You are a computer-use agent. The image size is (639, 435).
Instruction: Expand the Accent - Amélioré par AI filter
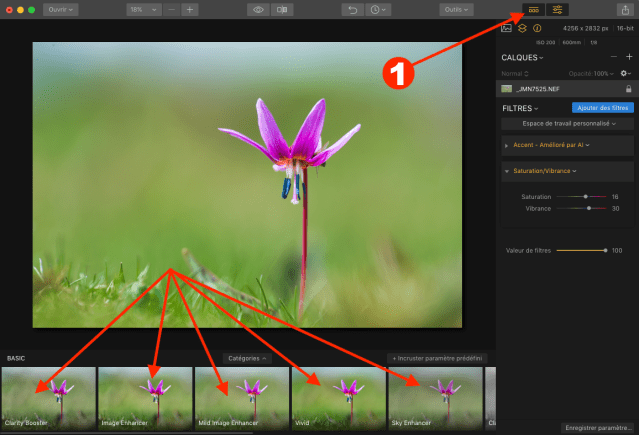[506, 145]
